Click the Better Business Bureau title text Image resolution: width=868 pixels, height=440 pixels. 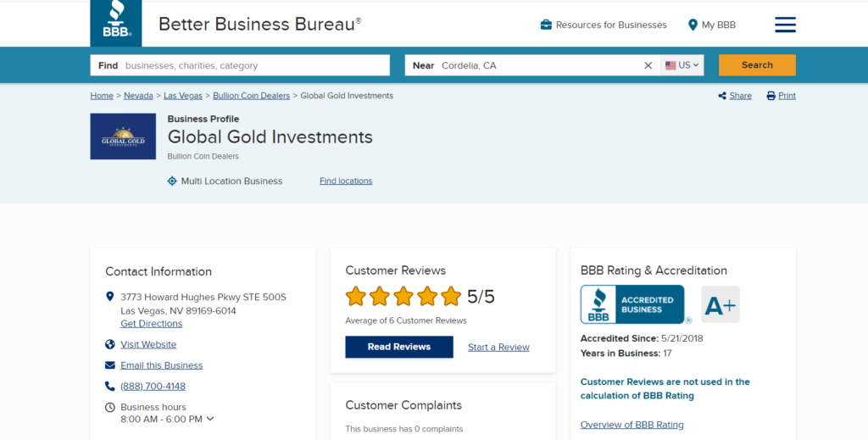260,25
